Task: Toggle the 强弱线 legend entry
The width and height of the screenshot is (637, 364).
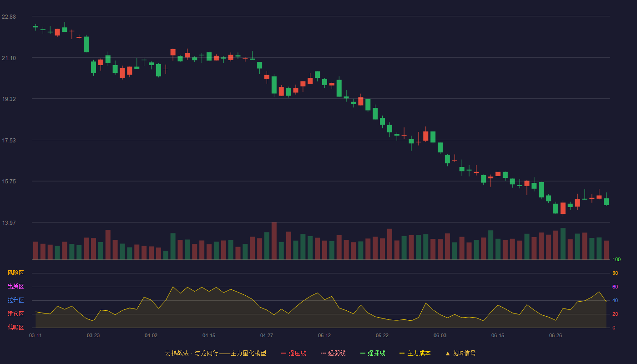Action: click(333, 353)
